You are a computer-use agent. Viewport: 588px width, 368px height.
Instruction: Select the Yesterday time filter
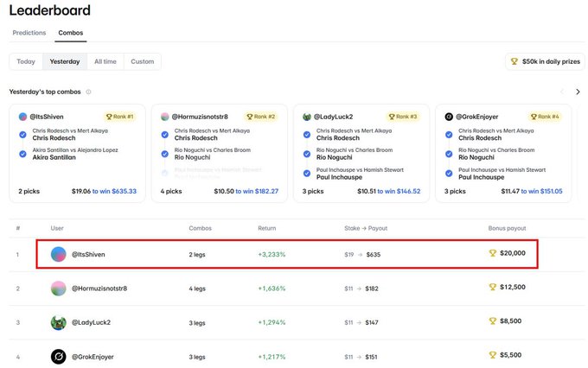pyautogui.click(x=65, y=61)
